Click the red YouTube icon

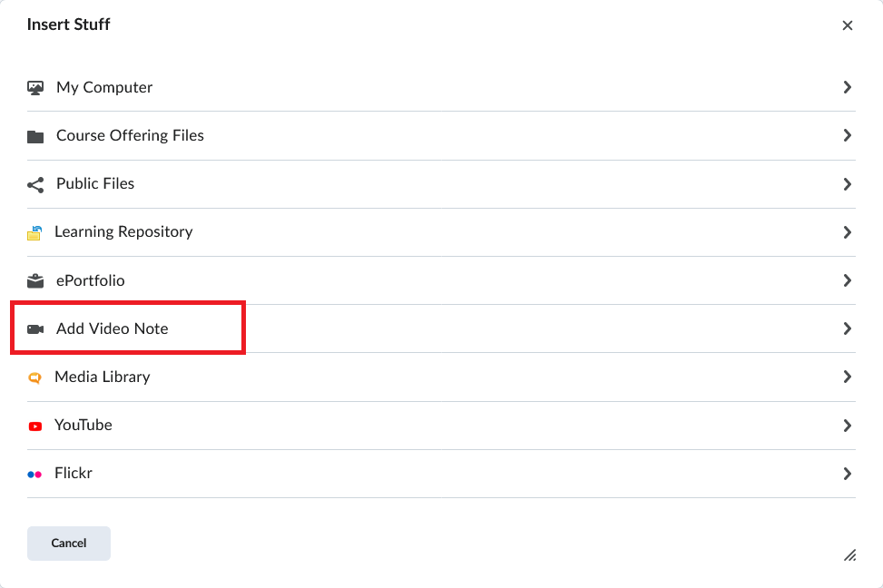34,426
